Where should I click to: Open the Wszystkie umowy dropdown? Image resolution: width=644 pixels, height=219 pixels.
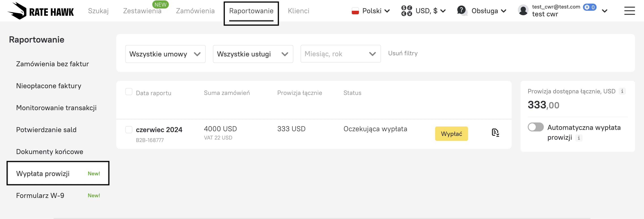coord(165,54)
